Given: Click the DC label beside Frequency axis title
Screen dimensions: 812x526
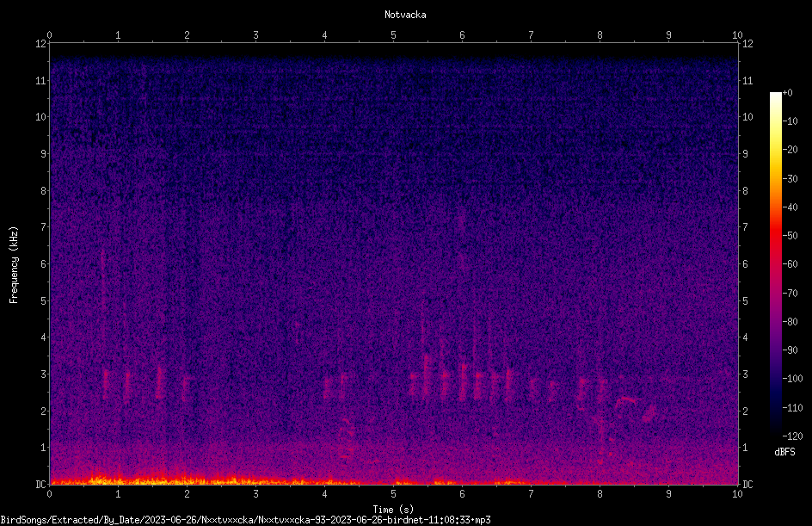Looking at the screenshot, I should tap(40, 485).
